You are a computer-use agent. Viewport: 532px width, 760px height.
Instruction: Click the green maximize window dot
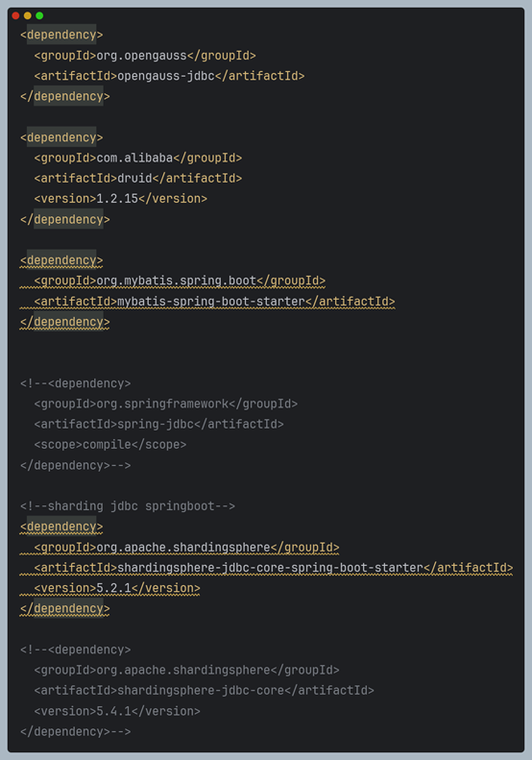pyautogui.click(x=39, y=15)
